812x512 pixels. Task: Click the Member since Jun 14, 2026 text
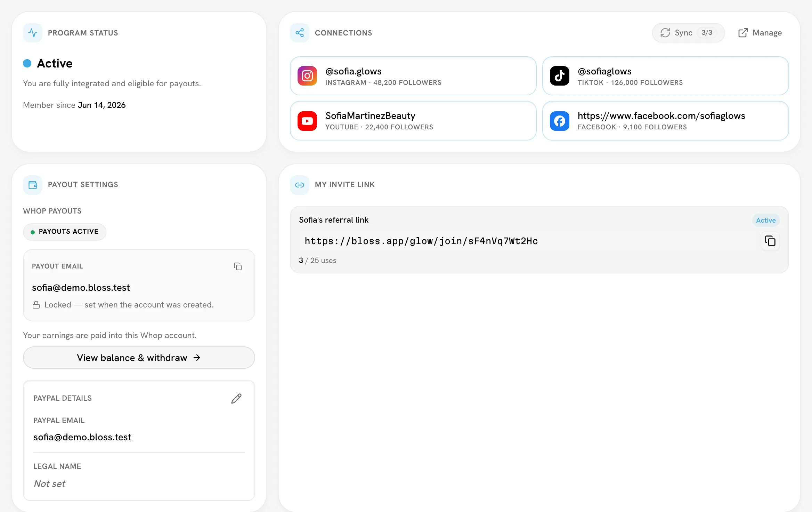pyautogui.click(x=74, y=105)
